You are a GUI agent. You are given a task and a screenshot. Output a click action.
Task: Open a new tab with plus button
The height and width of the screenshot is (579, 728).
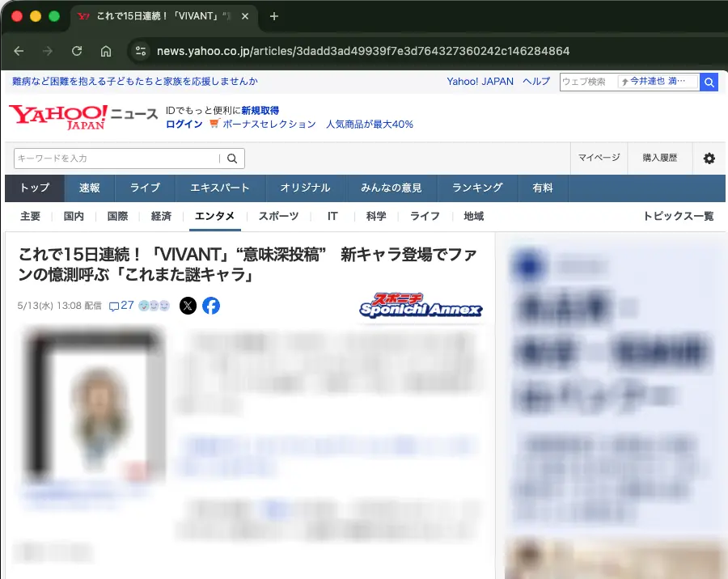tap(274, 16)
